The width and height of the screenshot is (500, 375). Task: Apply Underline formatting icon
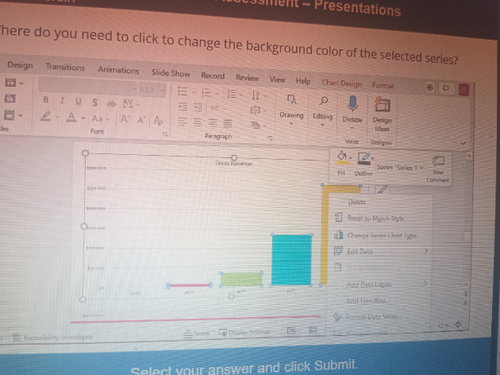point(78,101)
